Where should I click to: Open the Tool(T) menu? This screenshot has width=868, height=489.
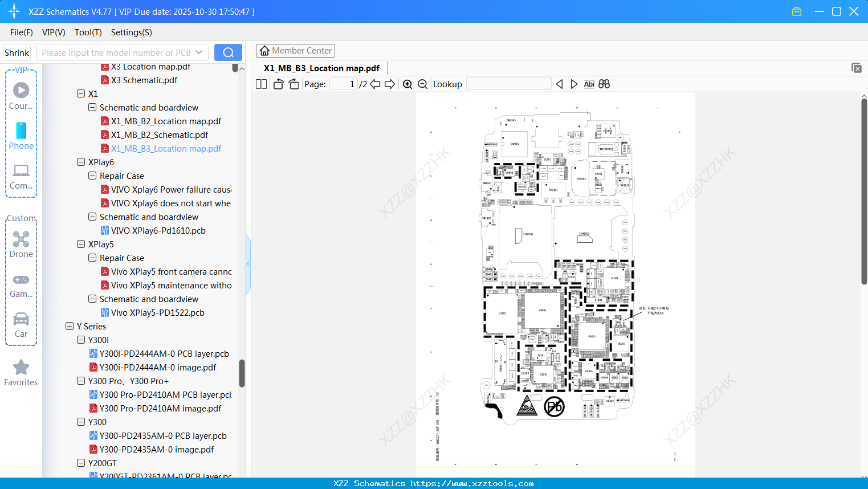tap(88, 32)
